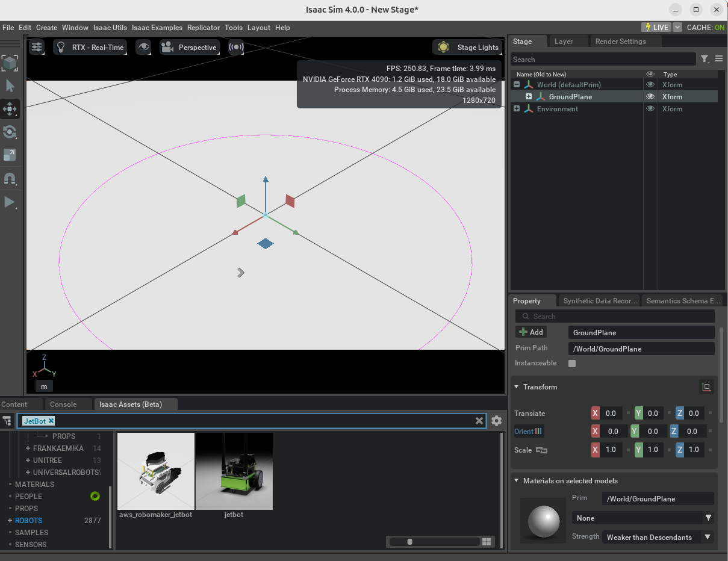The width and height of the screenshot is (728, 561).
Task: Click the Orient label to switch rotation mode
Action: coord(528,432)
